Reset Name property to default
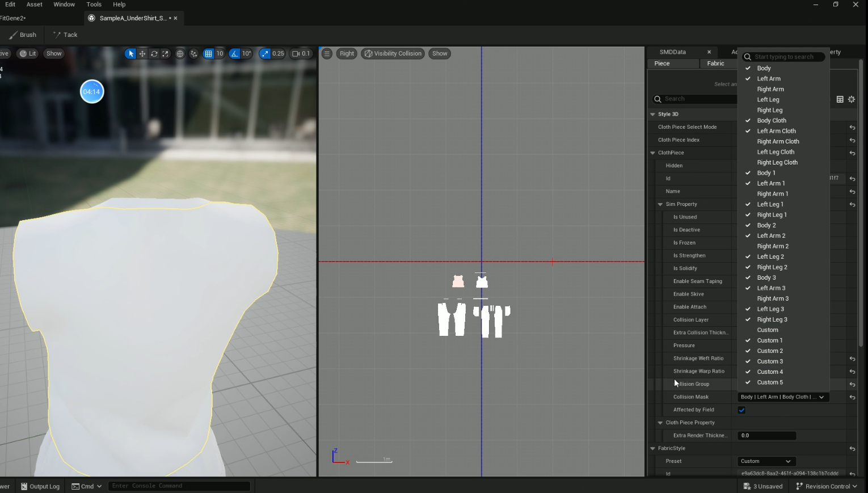The image size is (868, 493). click(x=852, y=192)
